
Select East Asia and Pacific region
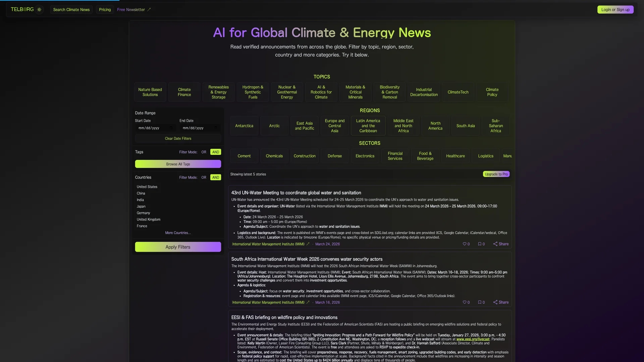click(x=305, y=126)
